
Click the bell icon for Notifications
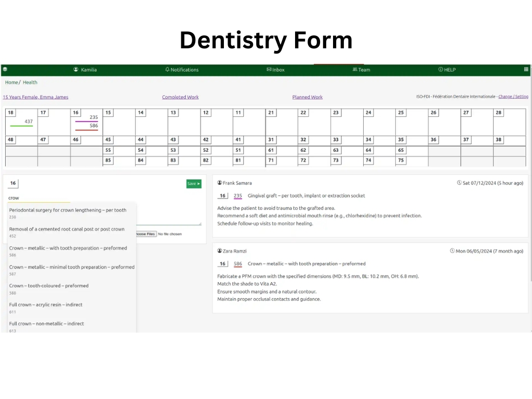167,69
